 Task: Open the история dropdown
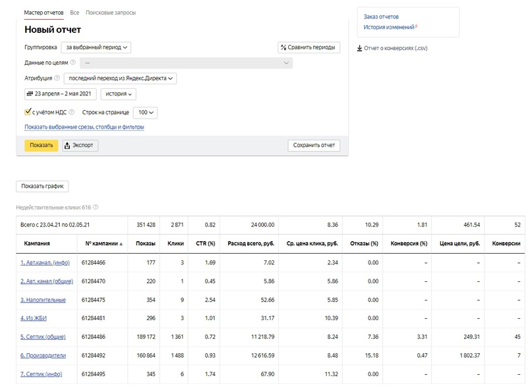point(119,94)
